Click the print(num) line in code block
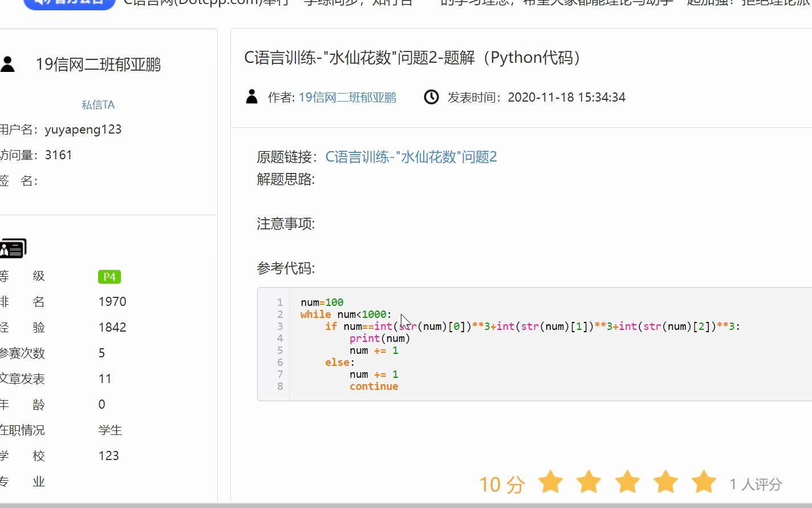The image size is (812, 508). point(380,338)
